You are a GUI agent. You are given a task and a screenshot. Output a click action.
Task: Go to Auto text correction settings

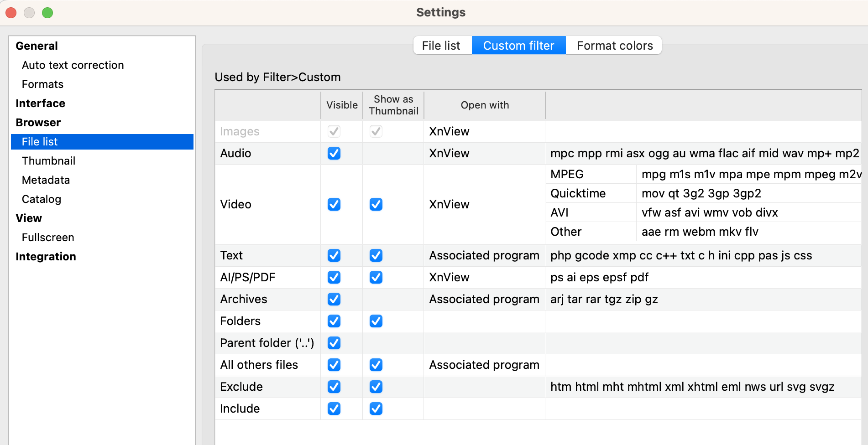click(73, 65)
